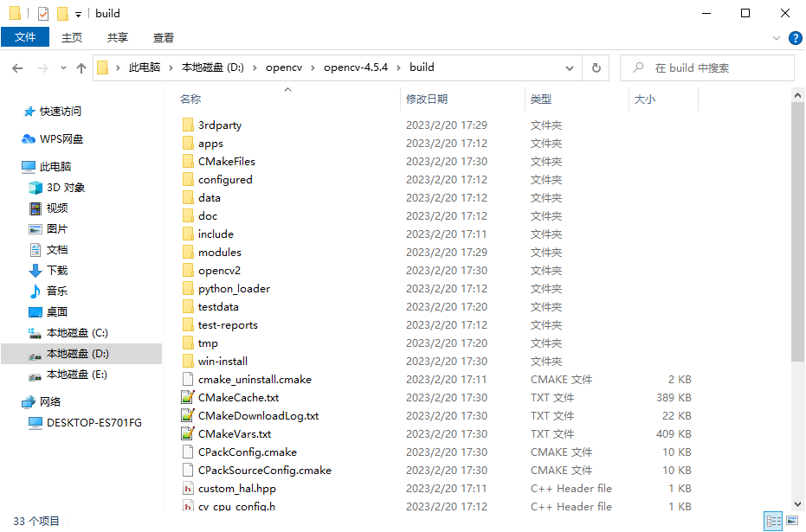This screenshot has width=806, height=532.
Task: Select the CMakeDownloadLog.txt file name
Action: [259, 416]
